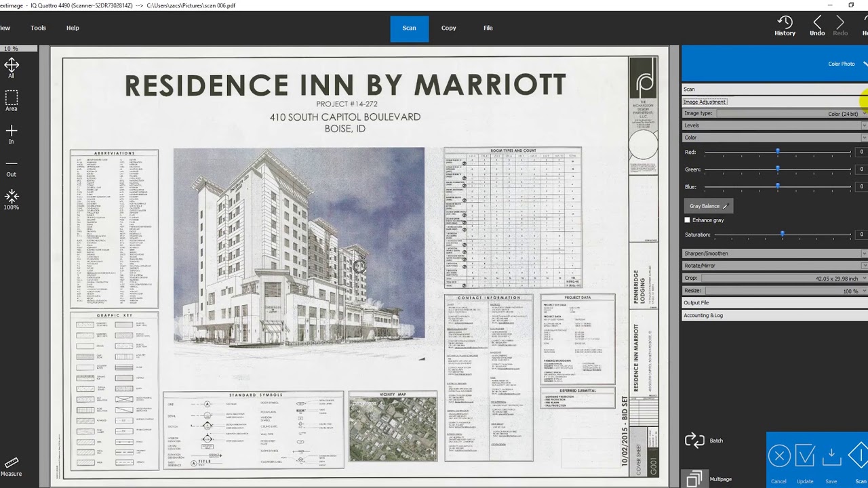868x488 pixels.
Task: Click the Green value field
Action: (861, 169)
